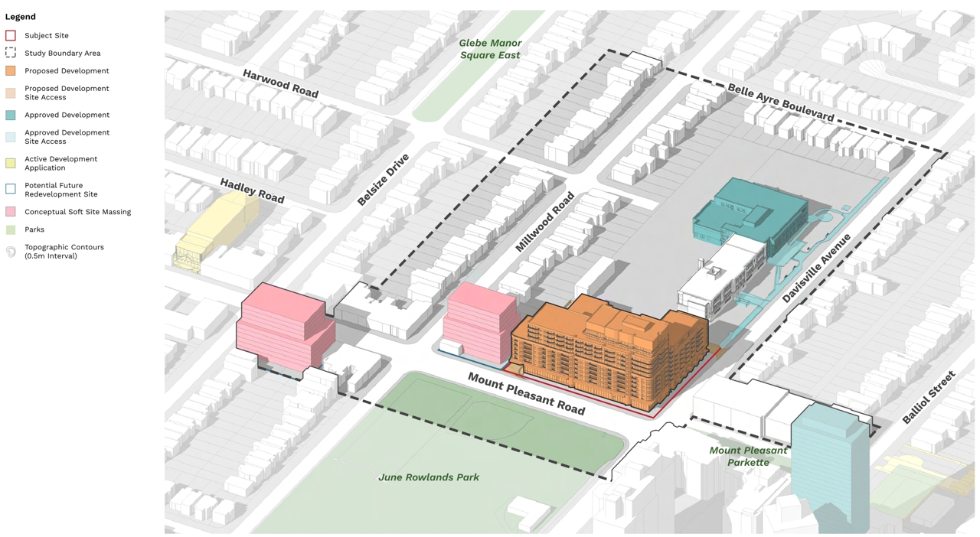Click the Study Boundary Area dashed icon
980x537 pixels.
11,53
